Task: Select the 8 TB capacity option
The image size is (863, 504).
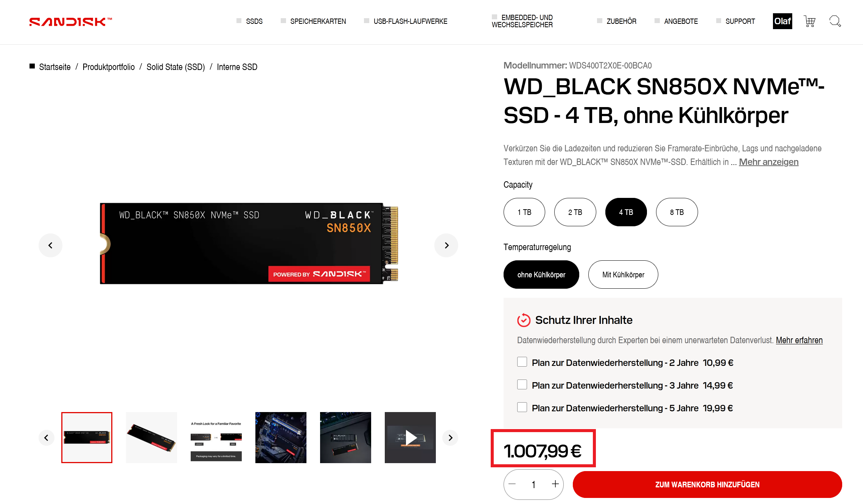Action: [677, 212]
